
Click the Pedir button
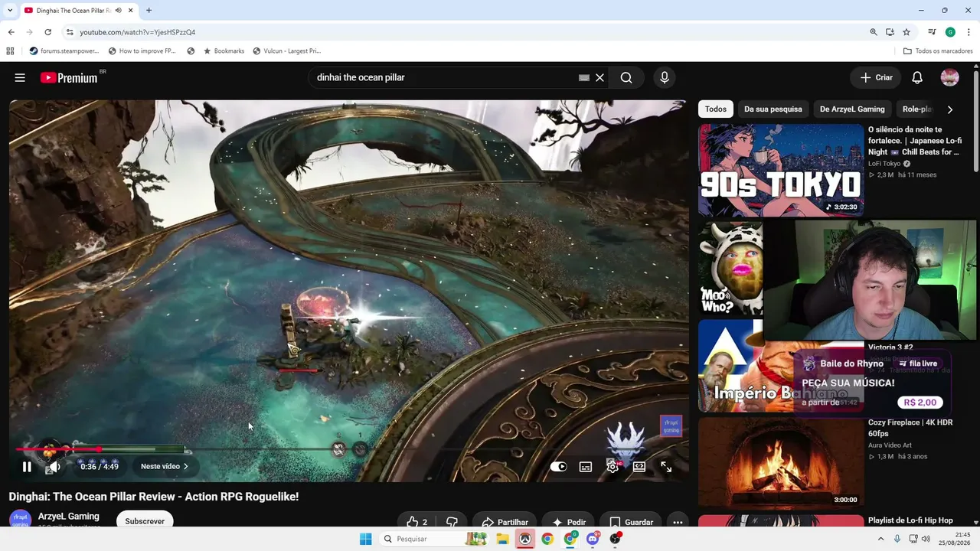pyautogui.click(x=569, y=522)
